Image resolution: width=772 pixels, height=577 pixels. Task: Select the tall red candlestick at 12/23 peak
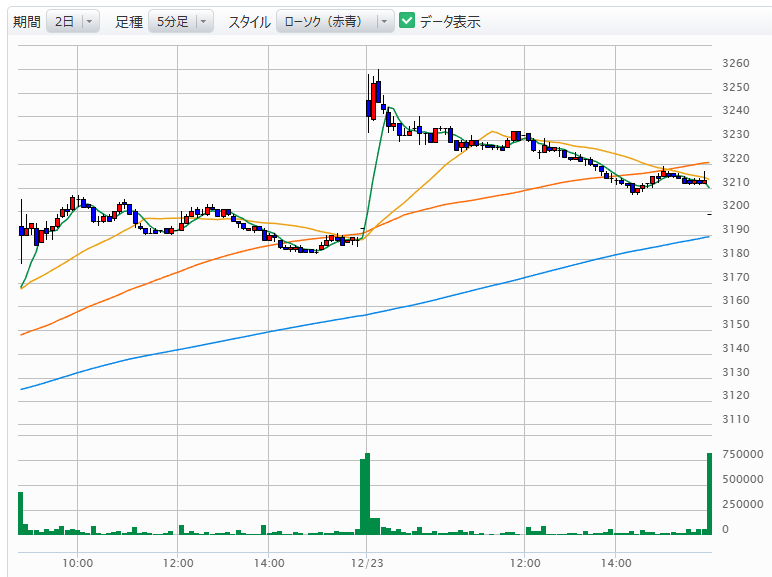point(375,100)
